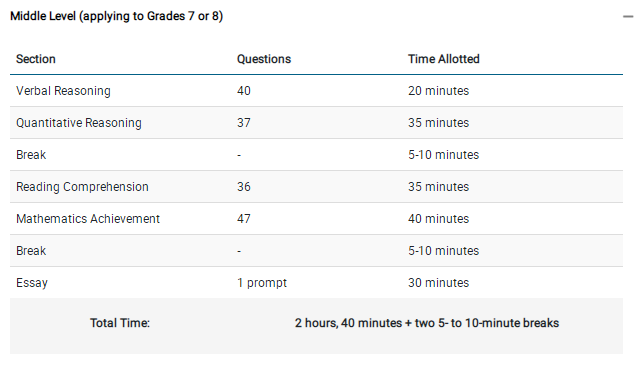This screenshot has height=372, width=644.
Task: Click the 40 questions cell for Verbal Reasoning
Action: click(x=244, y=91)
